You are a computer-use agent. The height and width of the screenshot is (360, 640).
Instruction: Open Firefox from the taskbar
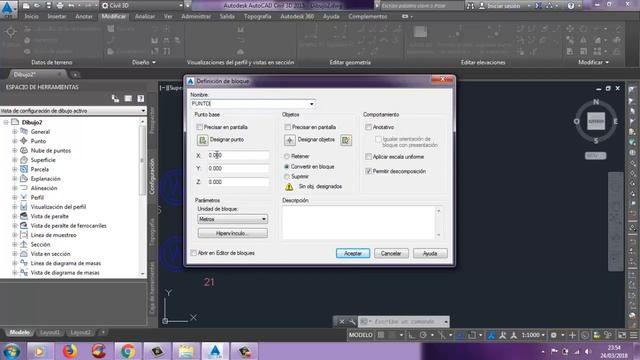tap(70, 351)
